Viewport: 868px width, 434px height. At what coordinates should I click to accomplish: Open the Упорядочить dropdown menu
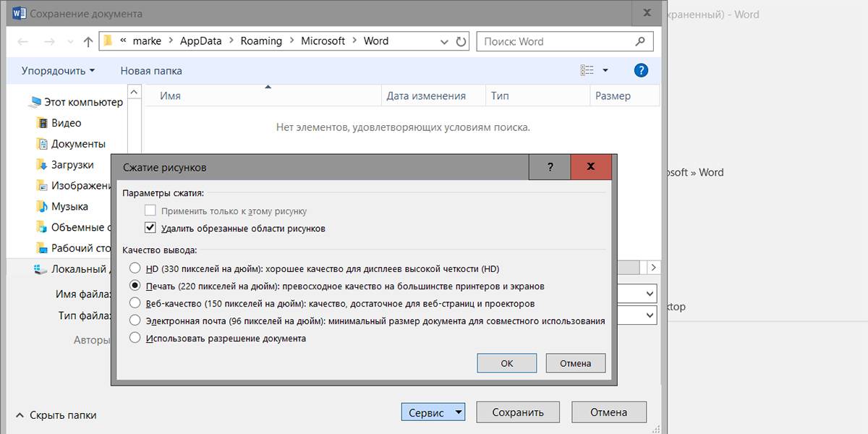click(x=59, y=71)
